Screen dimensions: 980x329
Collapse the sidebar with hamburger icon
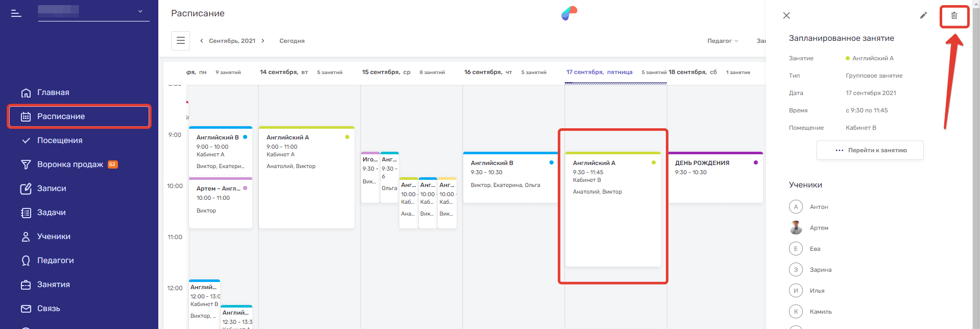(x=16, y=13)
